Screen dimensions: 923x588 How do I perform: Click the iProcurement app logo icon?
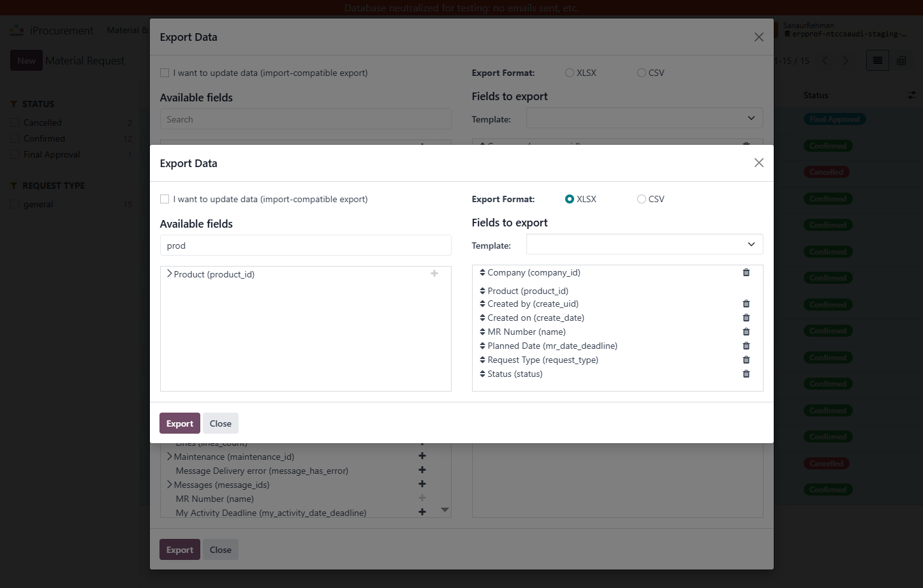[17, 31]
